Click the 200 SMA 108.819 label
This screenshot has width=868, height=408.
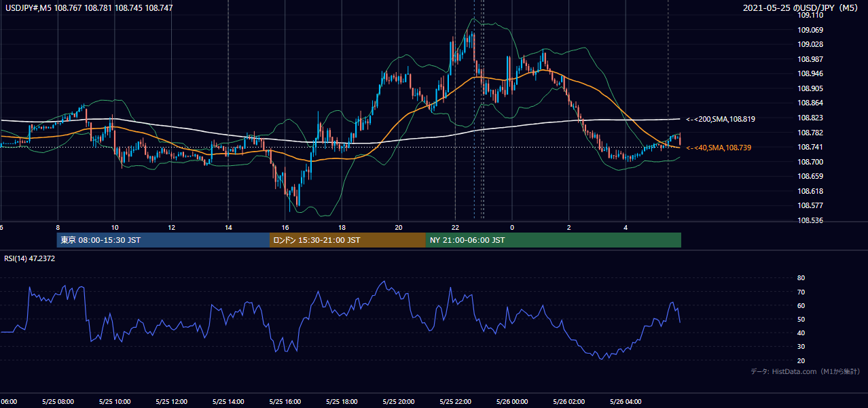point(721,119)
